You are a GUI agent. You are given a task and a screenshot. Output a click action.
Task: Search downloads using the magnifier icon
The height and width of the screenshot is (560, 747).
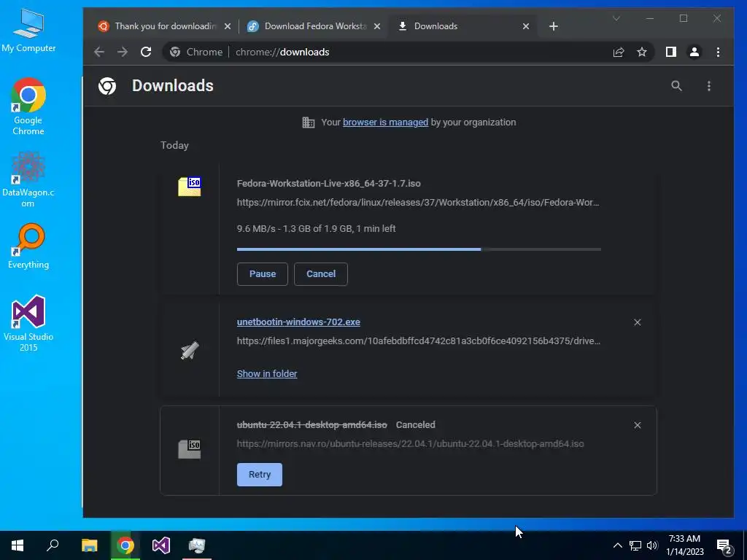point(676,86)
